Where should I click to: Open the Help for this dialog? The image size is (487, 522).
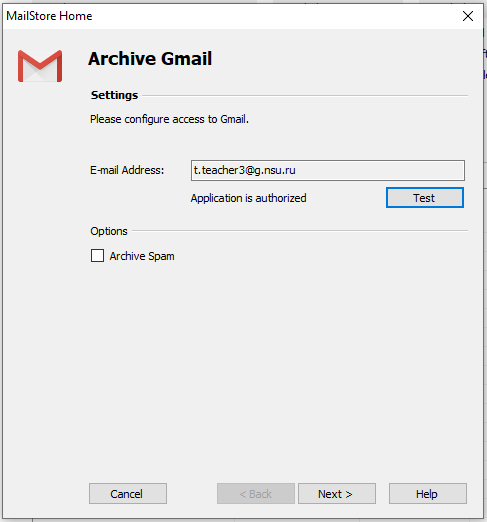point(428,494)
